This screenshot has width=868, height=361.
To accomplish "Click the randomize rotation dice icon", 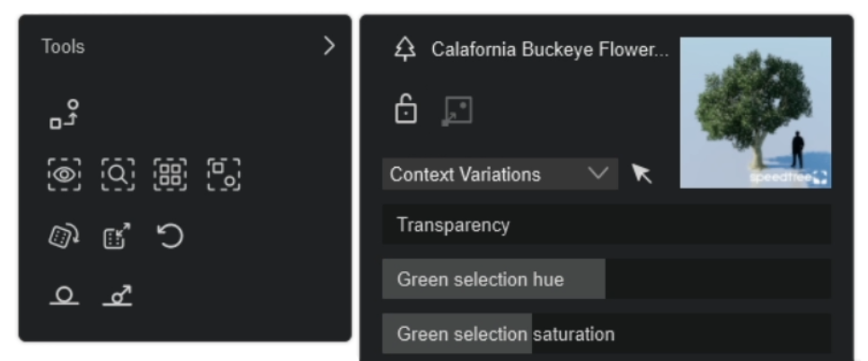I will 64,236.
